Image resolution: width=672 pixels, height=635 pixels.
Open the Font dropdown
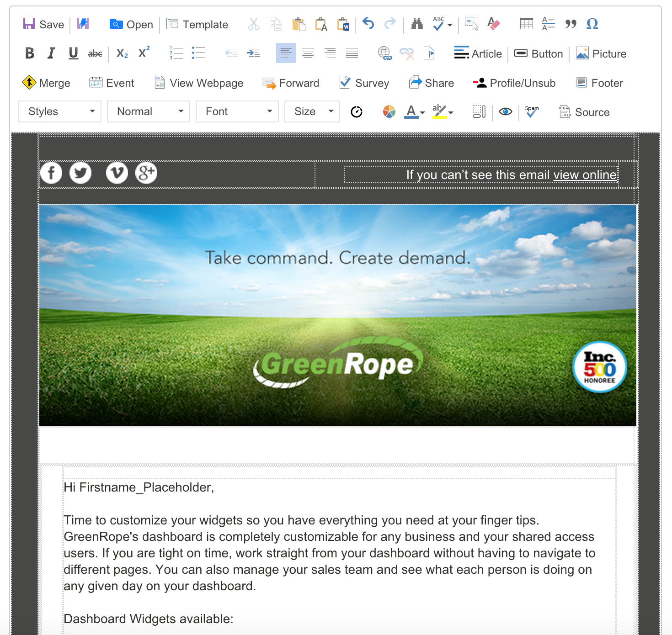237,111
